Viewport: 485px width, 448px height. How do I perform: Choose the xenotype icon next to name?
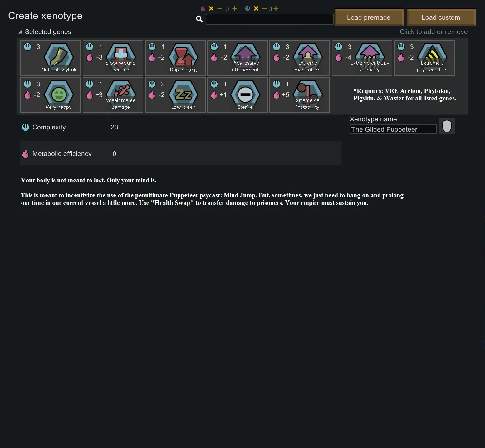pos(447,126)
